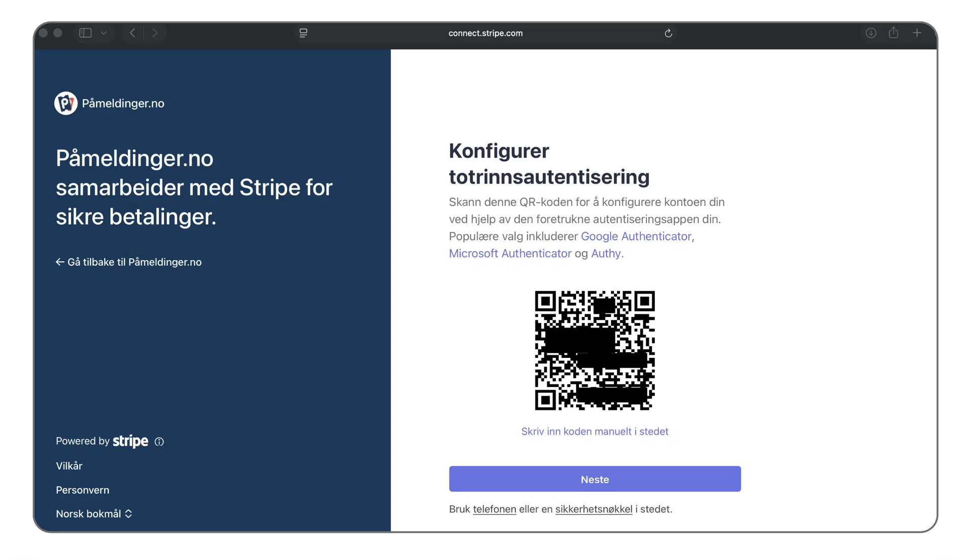Open the tab overview icon

[x=303, y=33]
